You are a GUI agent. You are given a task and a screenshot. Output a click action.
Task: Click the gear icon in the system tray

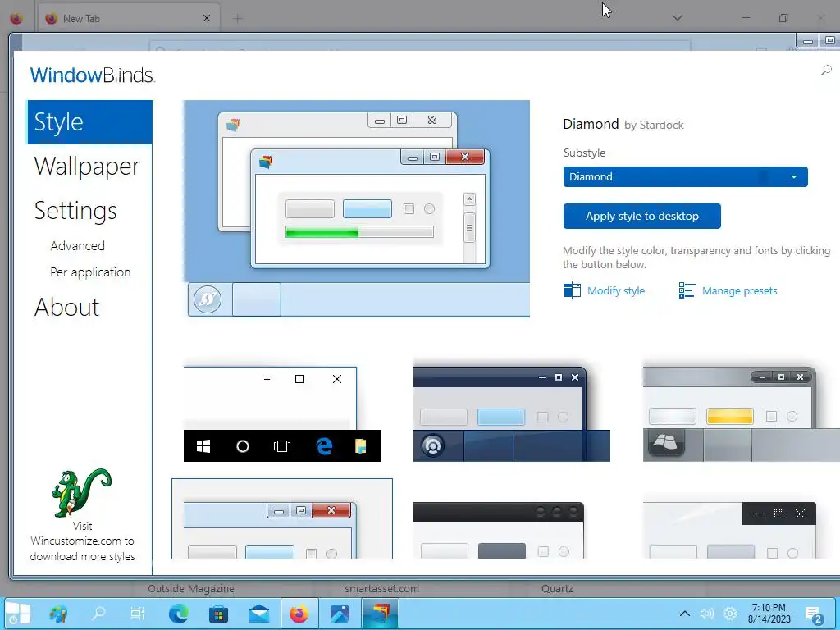729,614
